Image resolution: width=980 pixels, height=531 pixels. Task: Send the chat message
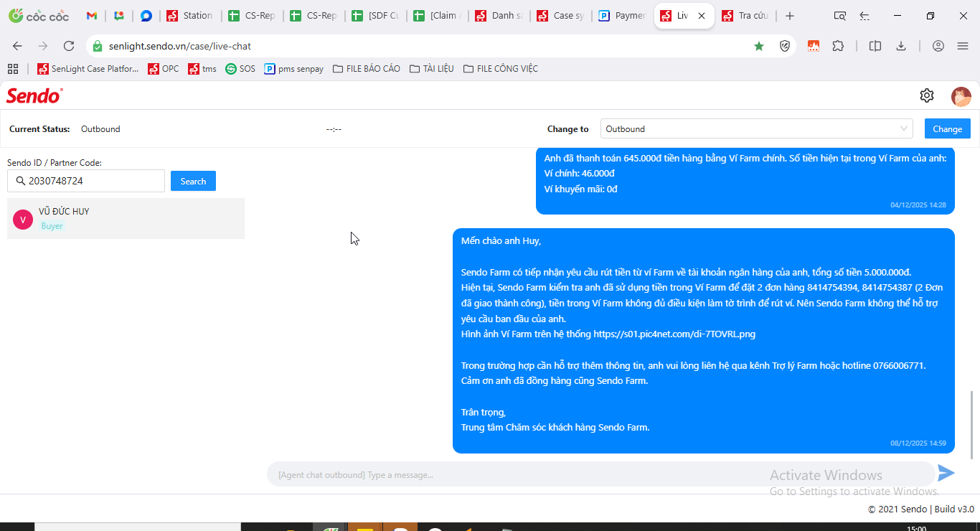(x=947, y=473)
